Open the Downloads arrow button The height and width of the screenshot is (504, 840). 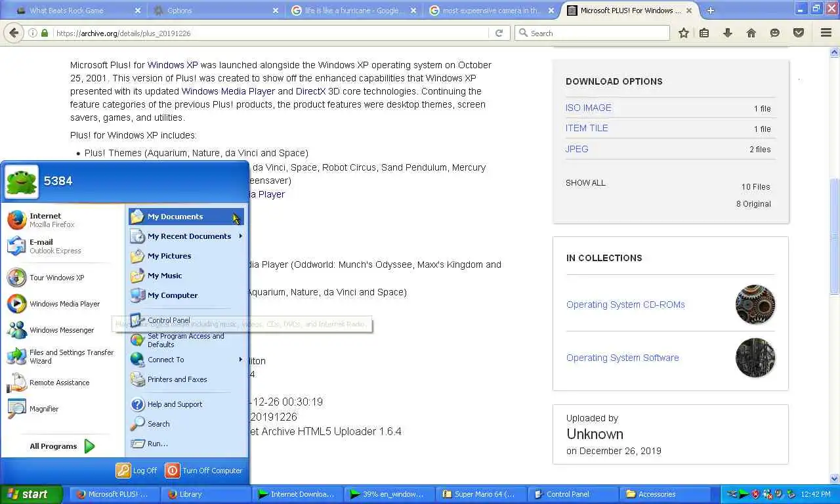point(728,33)
